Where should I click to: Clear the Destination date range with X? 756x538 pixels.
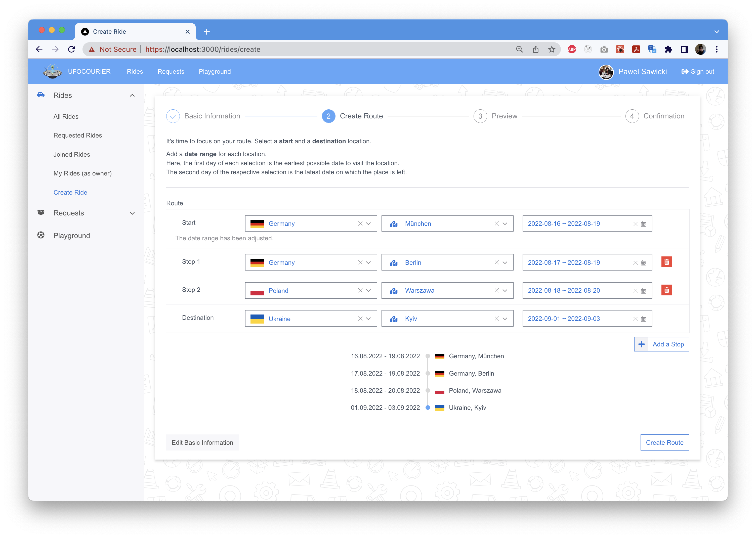point(635,319)
